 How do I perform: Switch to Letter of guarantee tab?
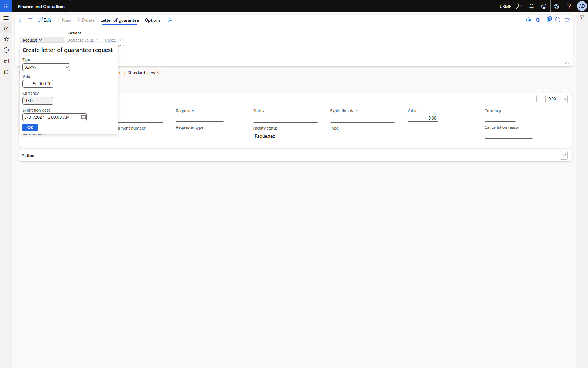(x=119, y=20)
